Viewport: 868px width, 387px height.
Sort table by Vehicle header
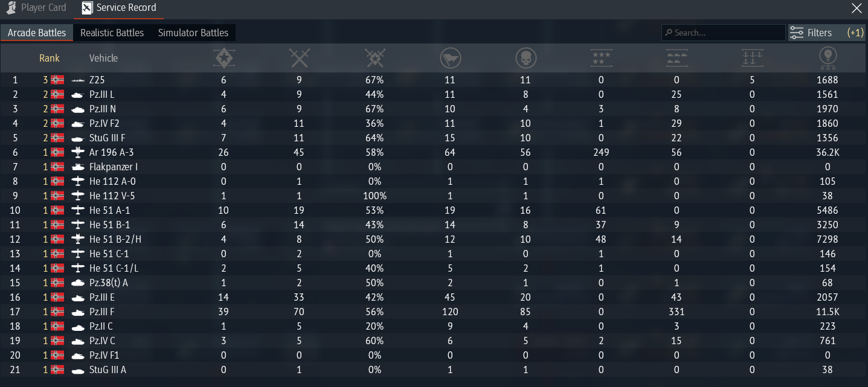tap(103, 58)
